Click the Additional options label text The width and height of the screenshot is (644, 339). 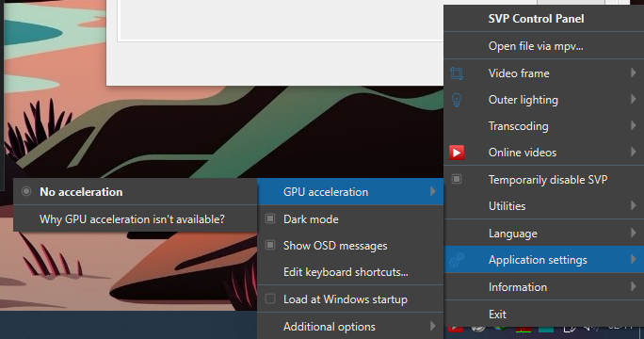(x=330, y=327)
